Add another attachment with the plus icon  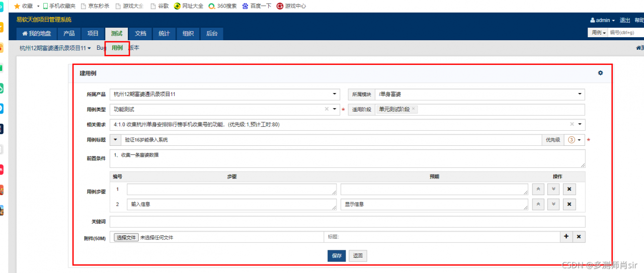click(x=566, y=237)
